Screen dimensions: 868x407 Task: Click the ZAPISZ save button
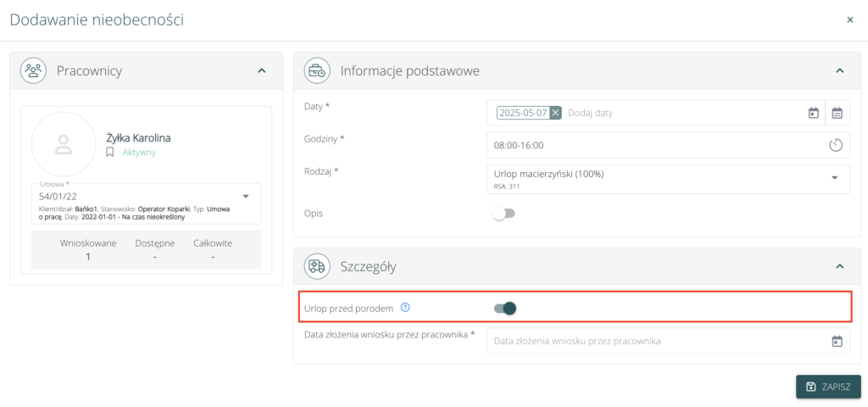[828, 387]
